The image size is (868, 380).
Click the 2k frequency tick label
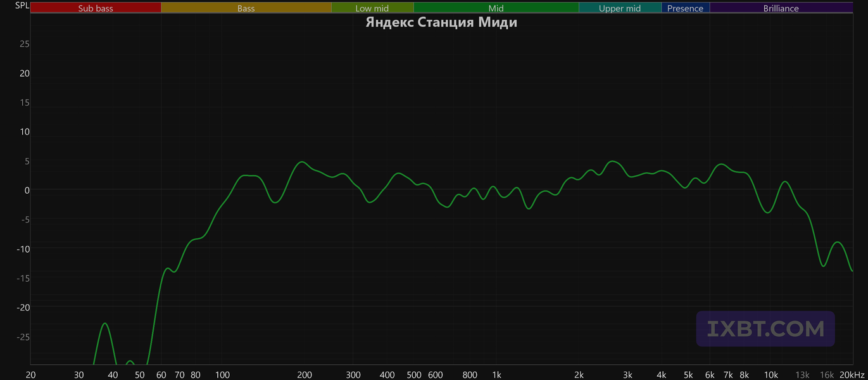tap(579, 374)
